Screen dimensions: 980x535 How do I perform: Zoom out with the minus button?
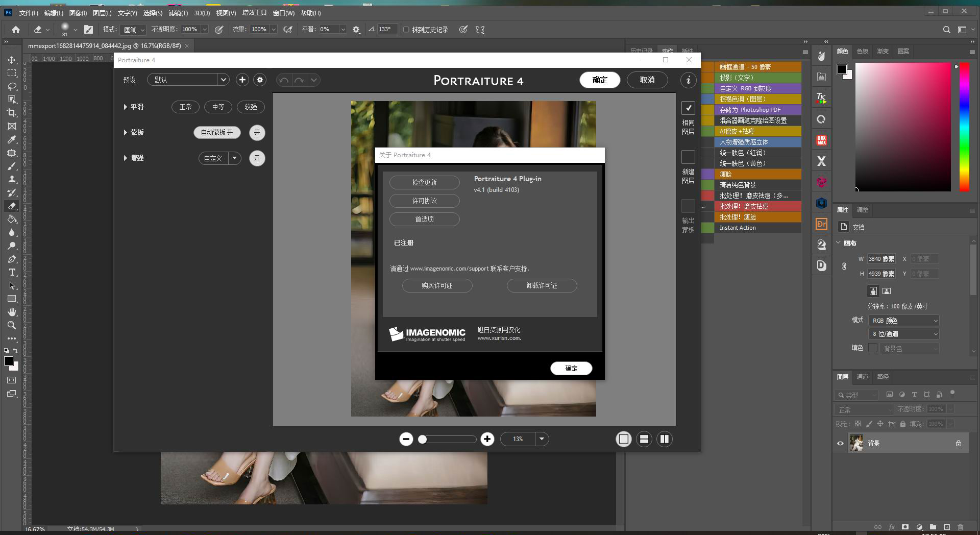click(406, 439)
